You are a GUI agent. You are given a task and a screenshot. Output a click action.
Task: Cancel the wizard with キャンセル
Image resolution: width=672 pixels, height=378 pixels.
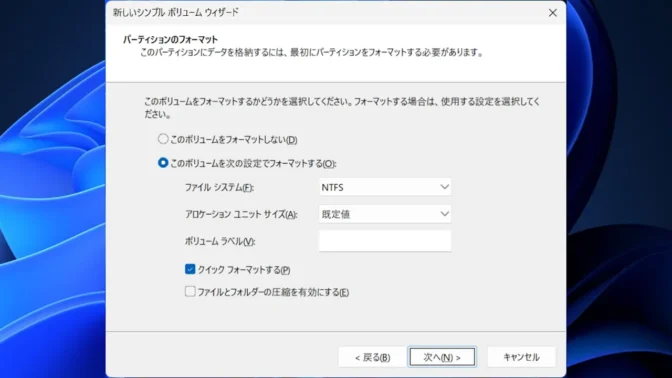click(521, 357)
